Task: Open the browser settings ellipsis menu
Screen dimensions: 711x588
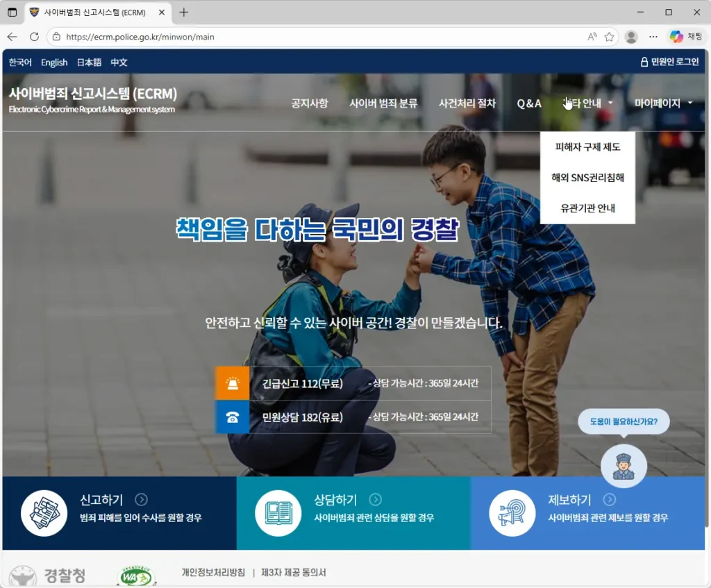Action: [x=653, y=36]
